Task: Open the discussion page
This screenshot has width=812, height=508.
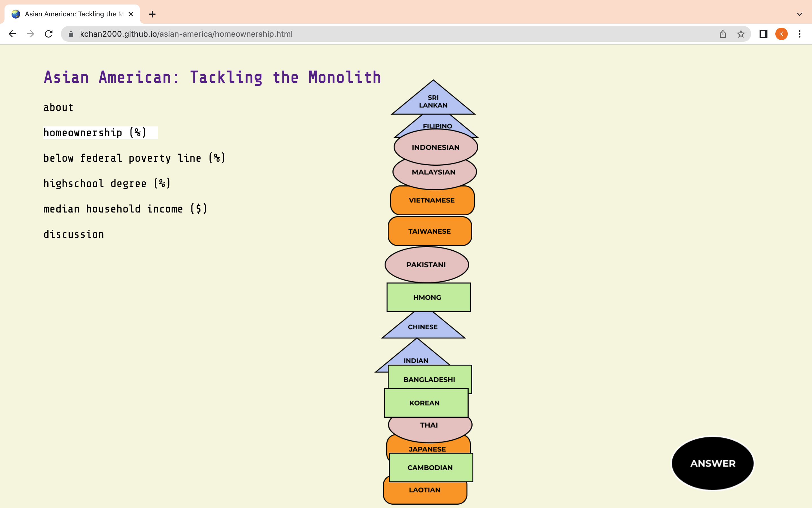Action: click(74, 235)
